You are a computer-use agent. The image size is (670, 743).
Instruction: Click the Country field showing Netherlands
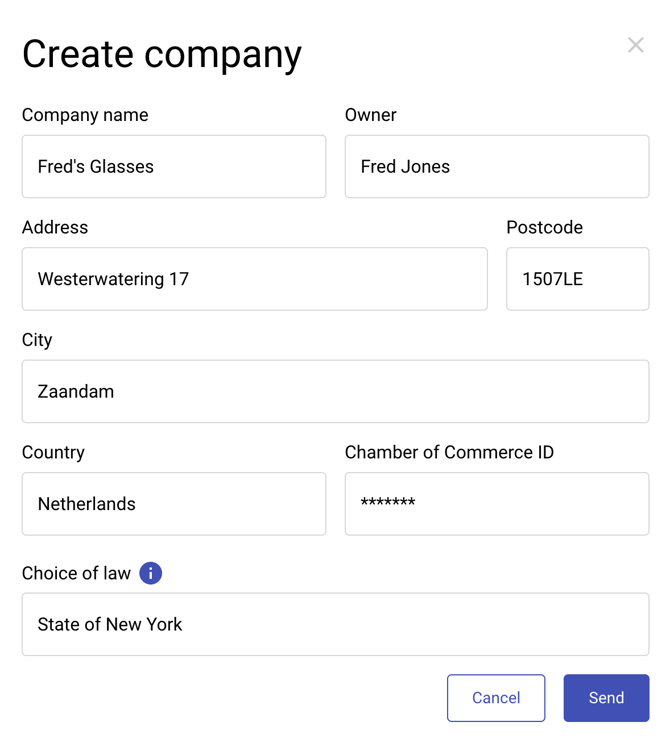[x=174, y=504]
